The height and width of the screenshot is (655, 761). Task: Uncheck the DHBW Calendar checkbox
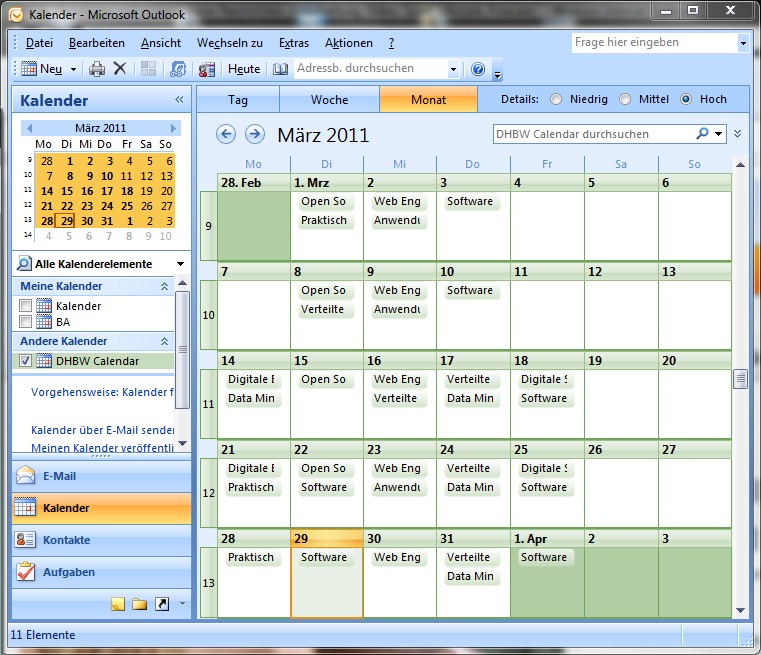[25, 360]
